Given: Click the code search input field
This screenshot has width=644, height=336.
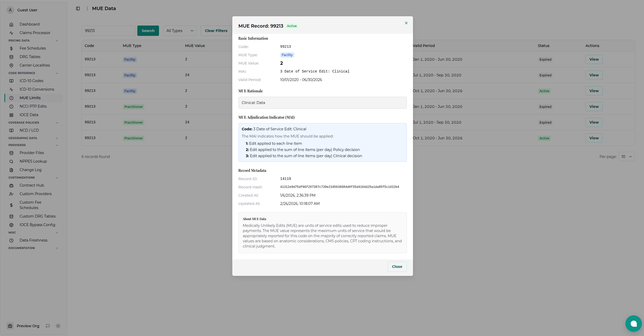Looking at the screenshot, I should 108,31.
